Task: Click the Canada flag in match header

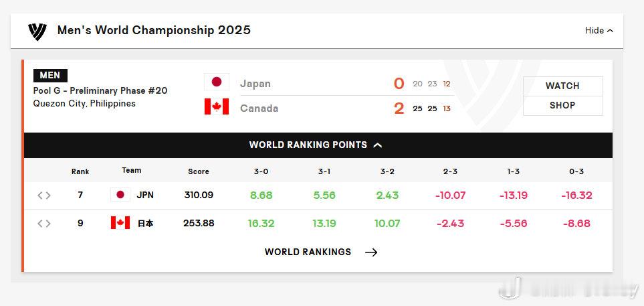Action: click(x=217, y=106)
